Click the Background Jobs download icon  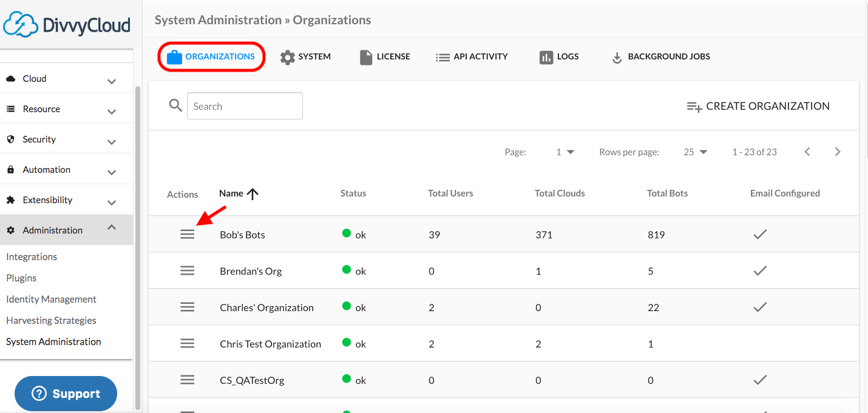(x=617, y=58)
